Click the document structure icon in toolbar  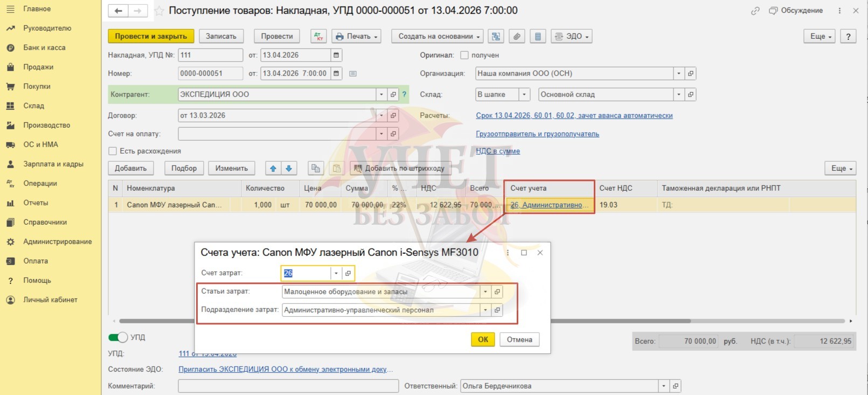(496, 37)
